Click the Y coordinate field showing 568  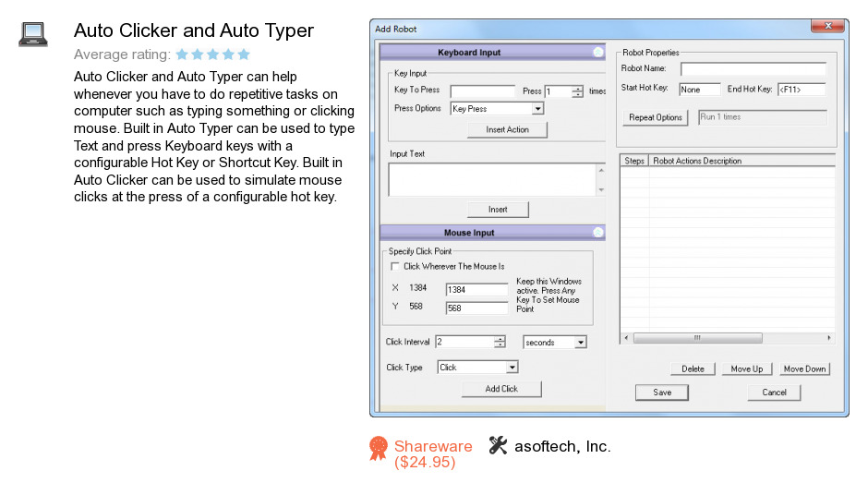pyautogui.click(x=476, y=308)
